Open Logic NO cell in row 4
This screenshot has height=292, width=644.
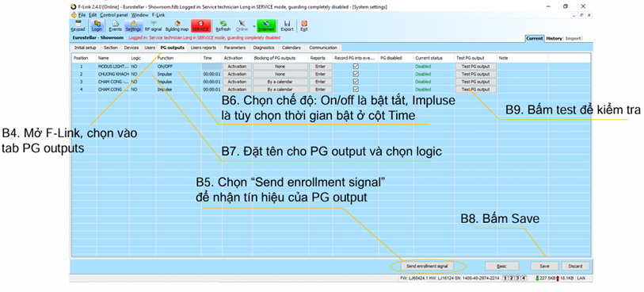tap(142, 89)
